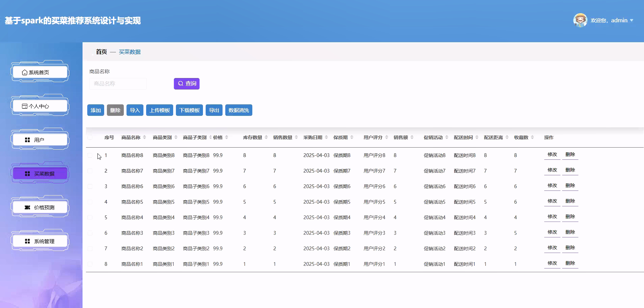This screenshot has height=308, width=644.
Task: Sort table by 收藏数 column arrows
Action: click(x=532, y=137)
